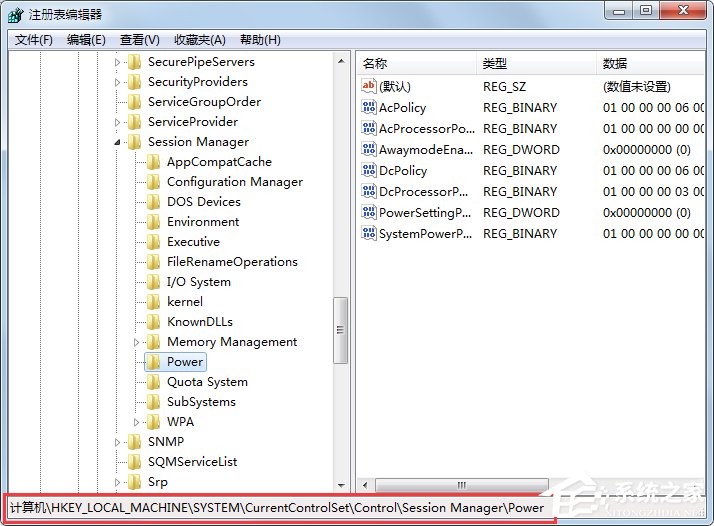
Task: Click the Session Manager folder icon
Action: pyautogui.click(x=134, y=142)
